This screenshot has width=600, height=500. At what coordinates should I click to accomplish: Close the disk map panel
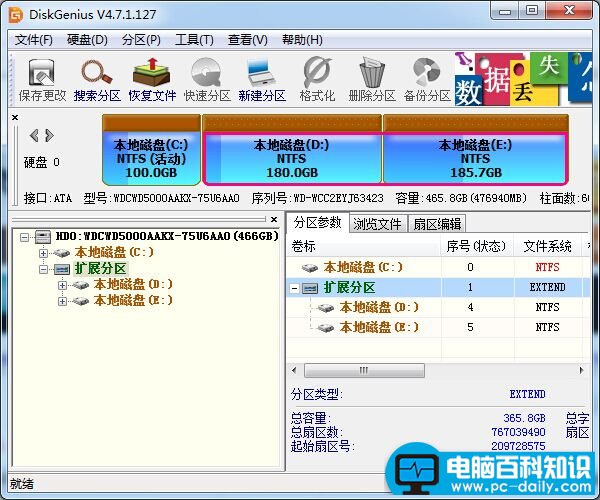tap(15, 117)
